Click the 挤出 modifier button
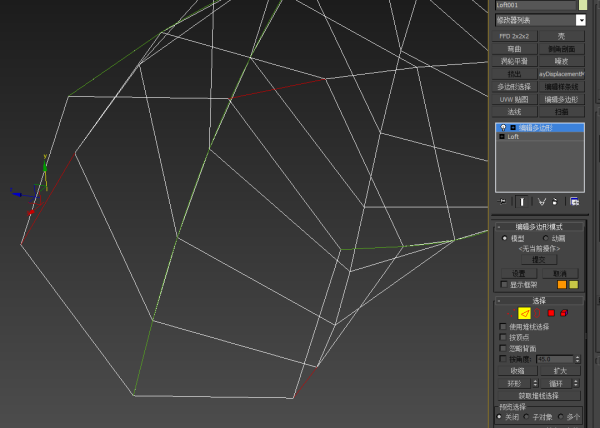600x428 pixels. click(514, 74)
